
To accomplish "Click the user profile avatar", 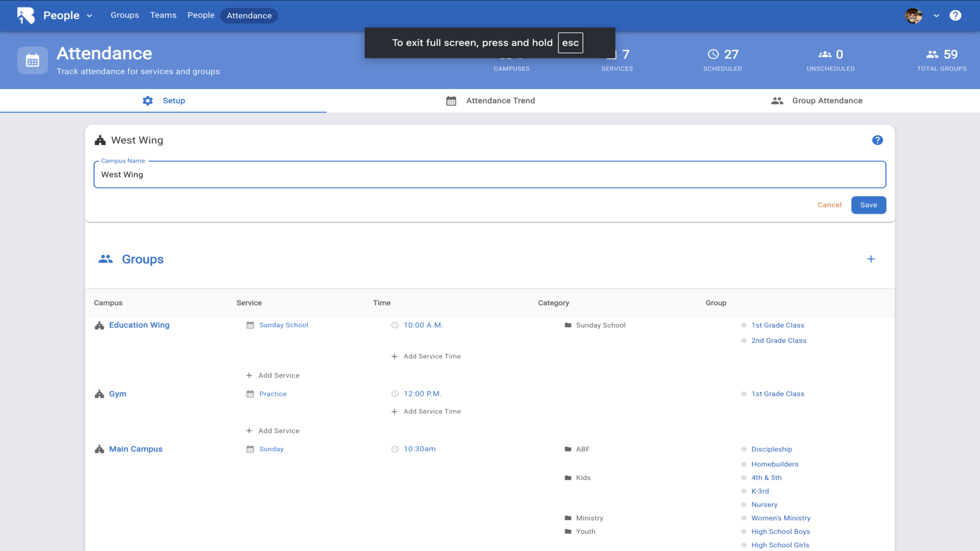I will [913, 16].
